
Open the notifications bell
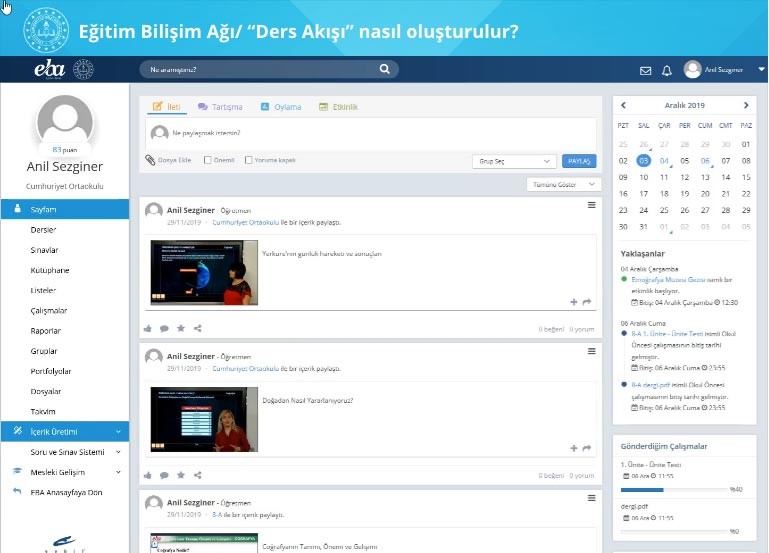coord(667,70)
